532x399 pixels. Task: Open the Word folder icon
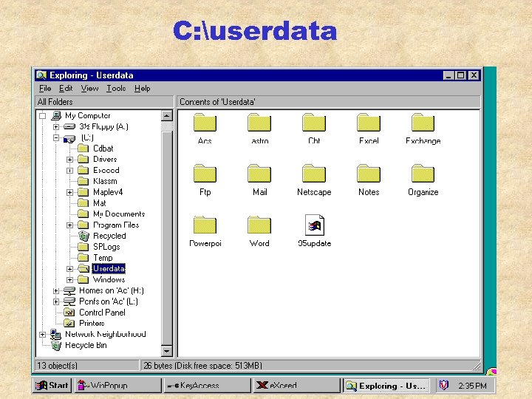click(x=259, y=225)
